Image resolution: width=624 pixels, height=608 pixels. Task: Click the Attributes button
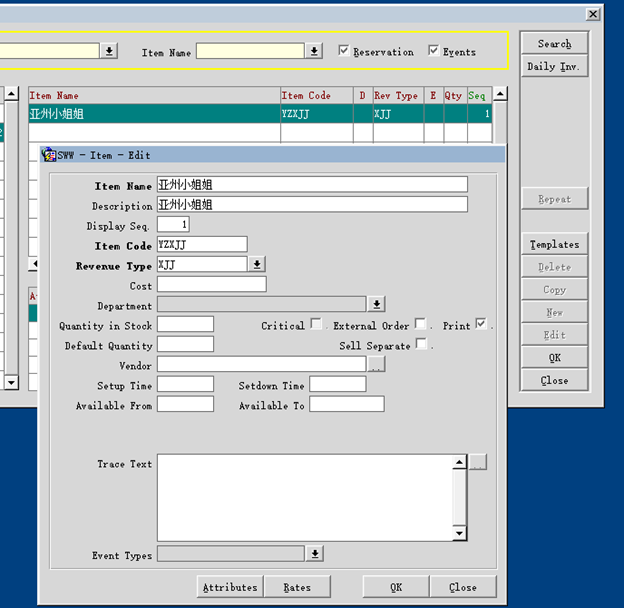230,587
